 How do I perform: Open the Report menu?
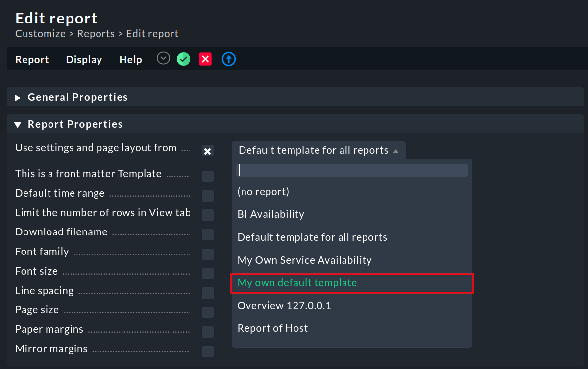(31, 59)
